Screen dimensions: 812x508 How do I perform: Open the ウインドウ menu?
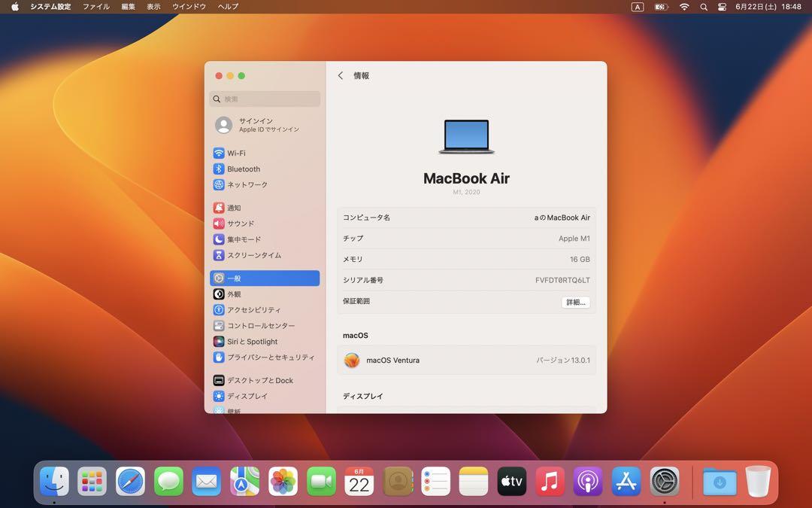click(189, 7)
